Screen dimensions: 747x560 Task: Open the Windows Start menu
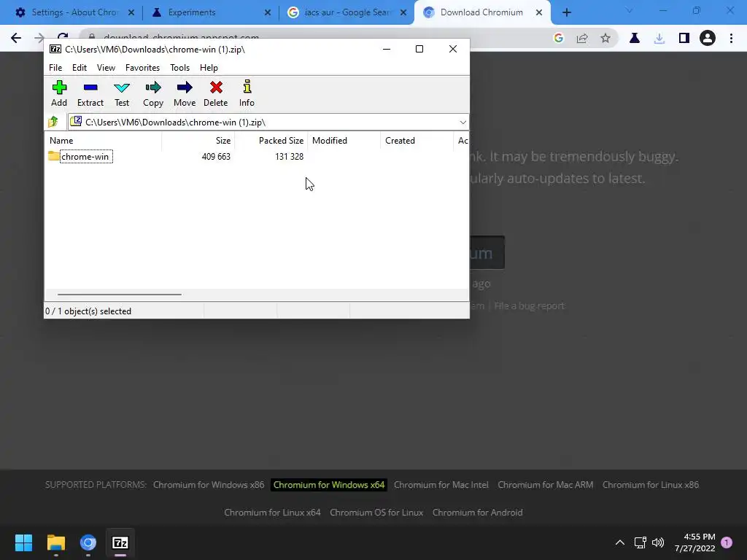click(x=23, y=542)
